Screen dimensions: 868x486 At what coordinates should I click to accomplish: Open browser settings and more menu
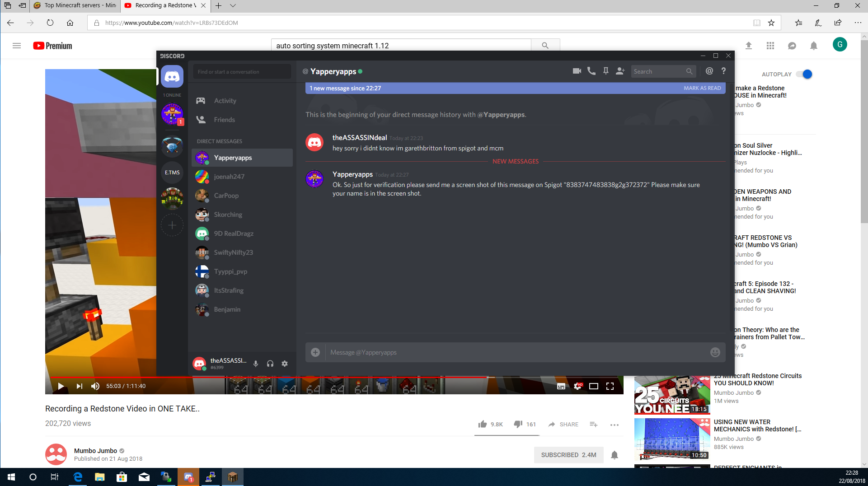858,23
